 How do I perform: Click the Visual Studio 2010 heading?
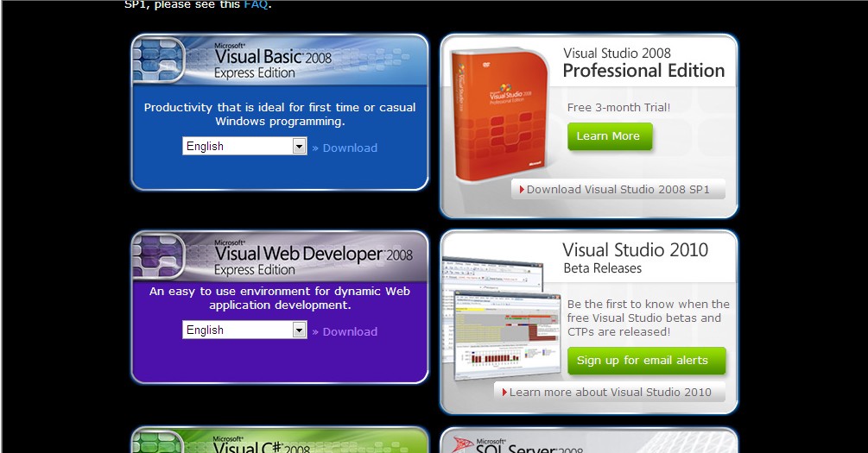(x=635, y=250)
